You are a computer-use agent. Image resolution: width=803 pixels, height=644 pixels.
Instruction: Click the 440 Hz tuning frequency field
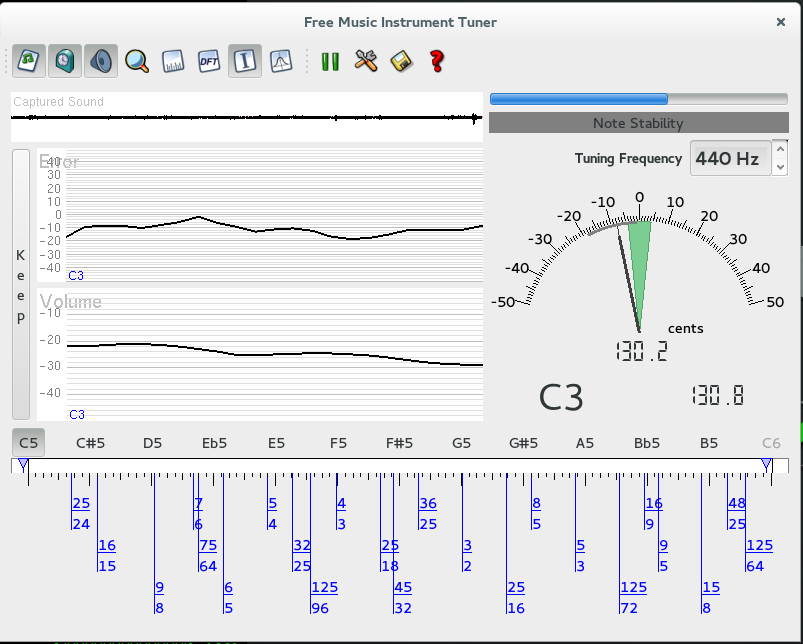coord(730,158)
